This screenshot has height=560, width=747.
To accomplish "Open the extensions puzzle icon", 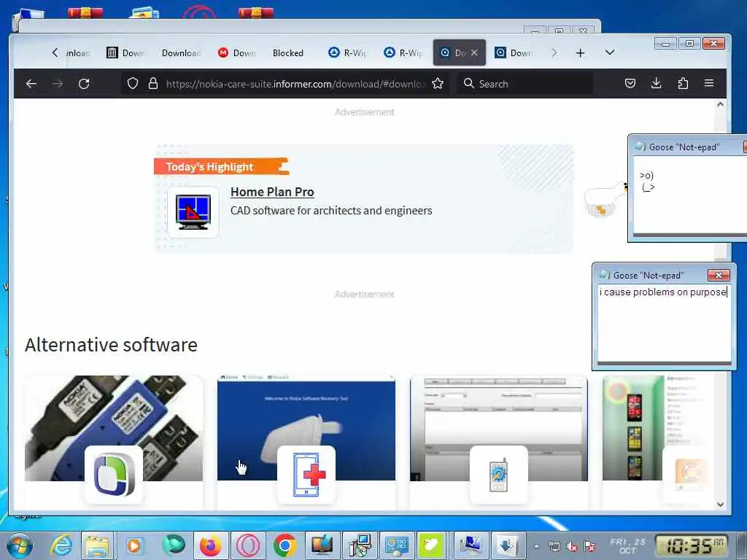I will pyautogui.click(x=683, y=84).
